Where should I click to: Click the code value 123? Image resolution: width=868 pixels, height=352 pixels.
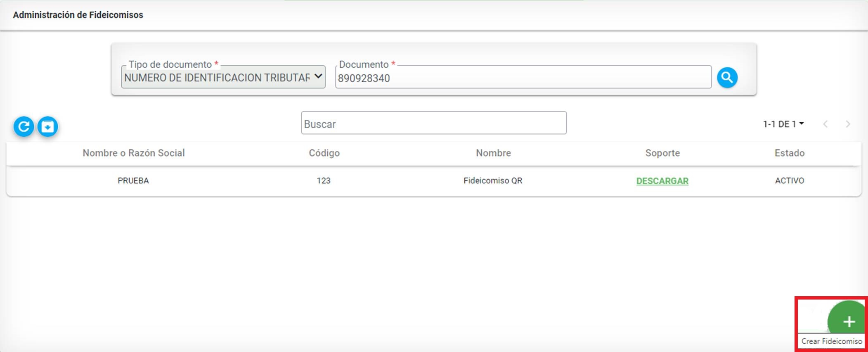pyautogui.click(x=324, y=181)
